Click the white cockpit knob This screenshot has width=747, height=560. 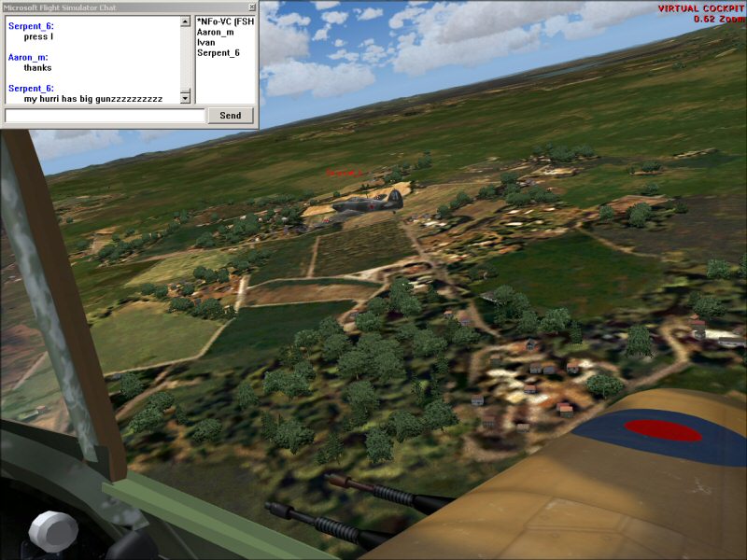[53, 531]
